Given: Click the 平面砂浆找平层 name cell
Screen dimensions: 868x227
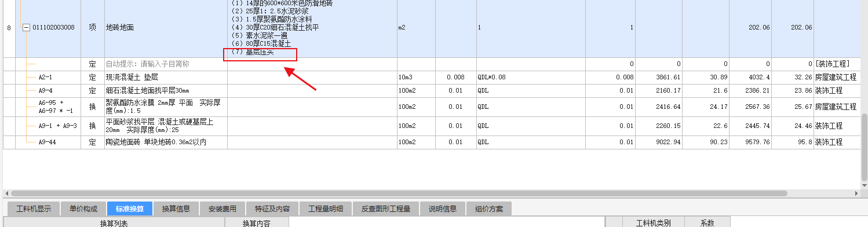Looking at the screenshot, I should click(166, 126).
